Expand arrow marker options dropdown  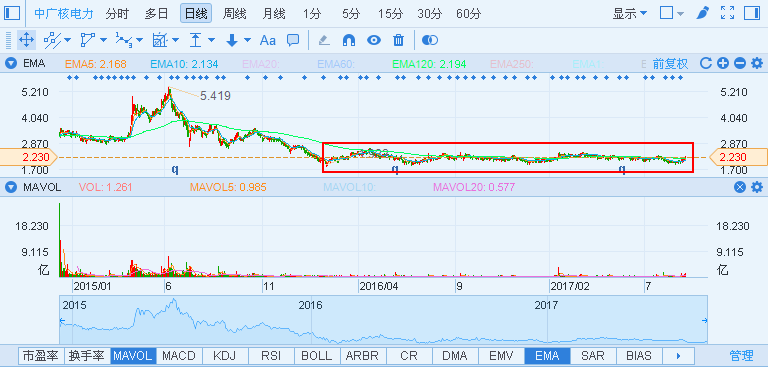(247, 40)
